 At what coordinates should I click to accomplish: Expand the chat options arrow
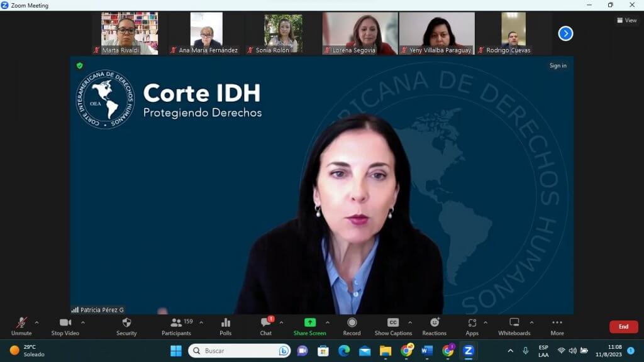coord(281,322)
